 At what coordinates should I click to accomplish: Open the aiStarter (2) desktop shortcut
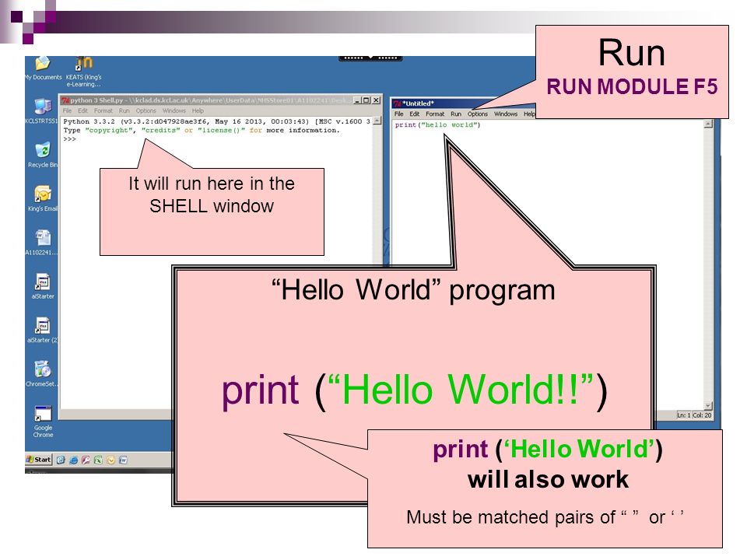pyautogui.click(x=42, y=330)
